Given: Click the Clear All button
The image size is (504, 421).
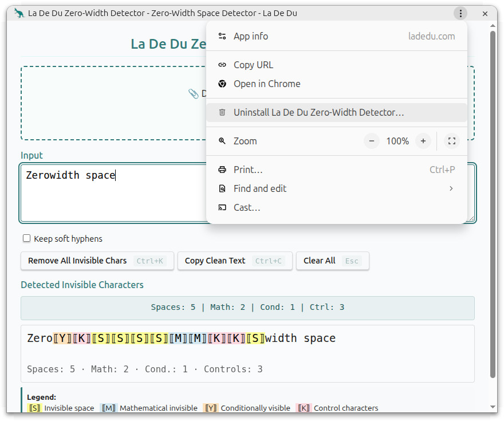Looking at the screenshot, I should (x=332, y=261).
